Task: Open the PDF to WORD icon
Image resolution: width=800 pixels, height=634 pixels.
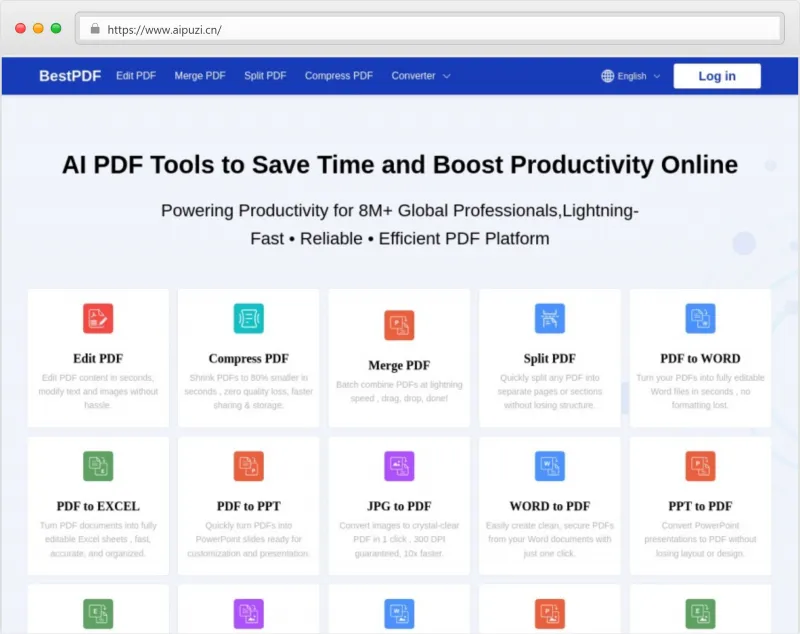Action: coord(700,318)
